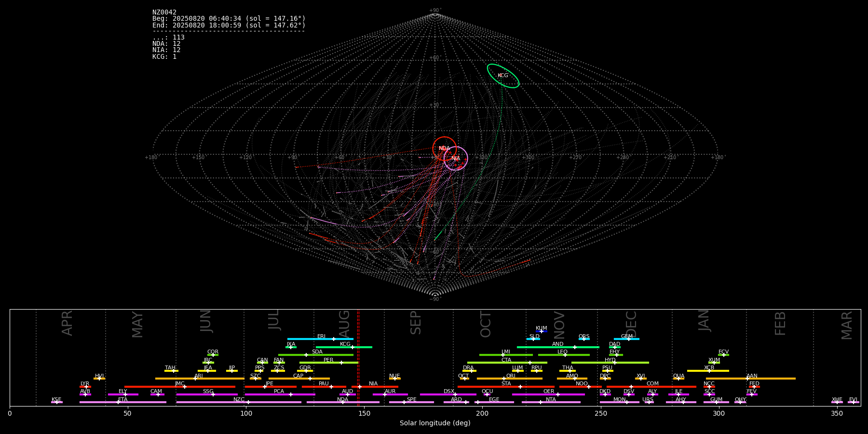
Task: Click the QUA shower bar in timeline
Action: click(678, 379)
